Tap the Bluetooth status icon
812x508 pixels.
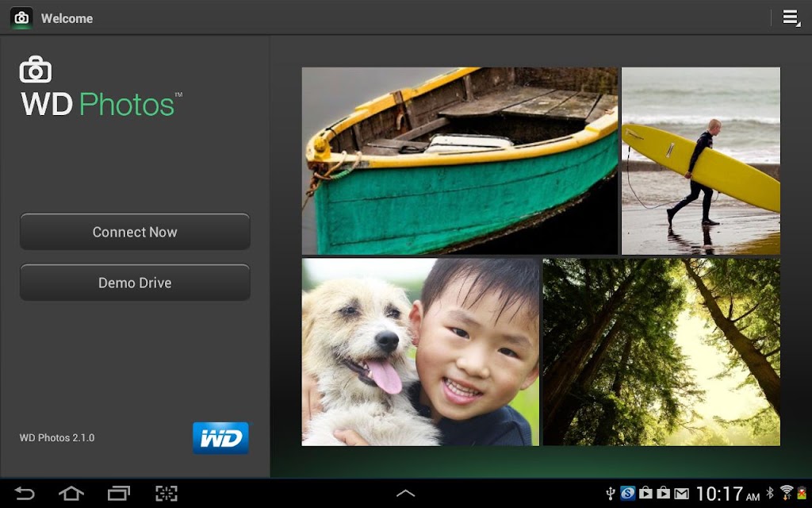pyautogui.click(x=769, y=492)
